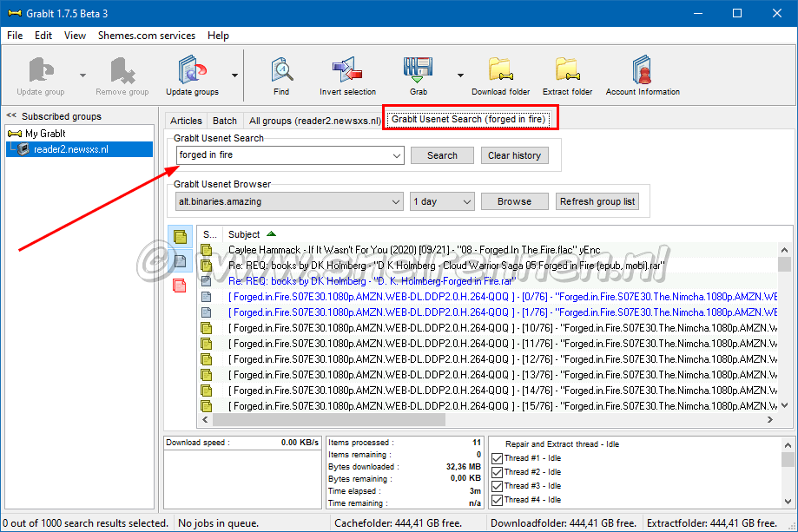Sort results by Subject column
The height and width of the screenshot is (532, 798).
click(244, 234)
